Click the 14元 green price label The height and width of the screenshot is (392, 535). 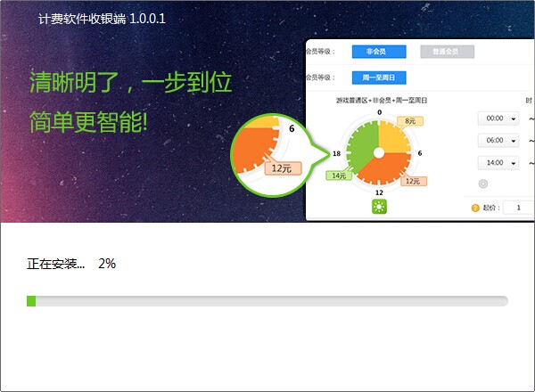click(339, 176)
